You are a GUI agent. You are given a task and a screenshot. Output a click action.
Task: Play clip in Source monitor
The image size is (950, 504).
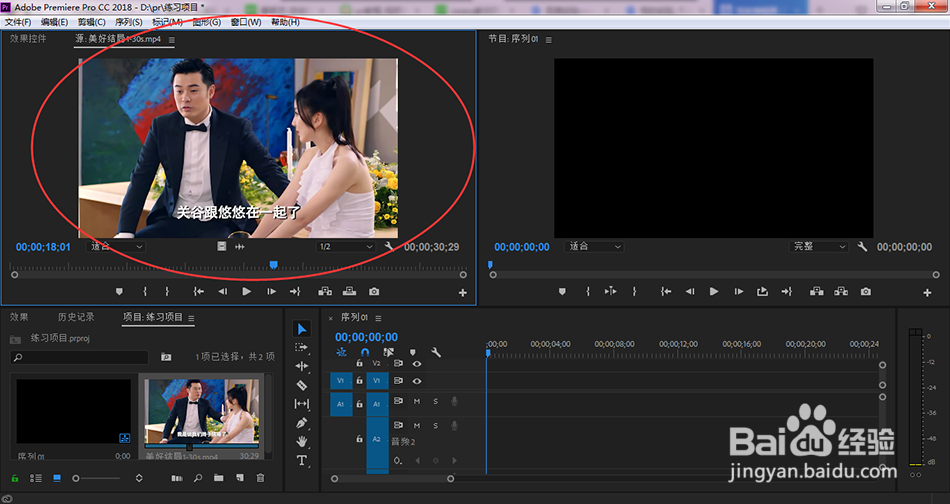(247, 291)
